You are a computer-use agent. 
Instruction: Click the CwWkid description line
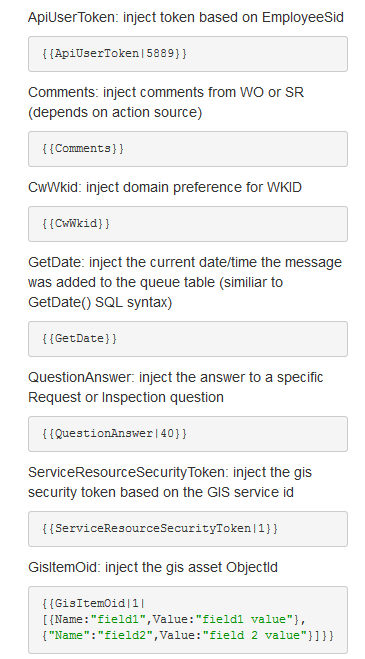pyautogui.click(x=165, y=187)
